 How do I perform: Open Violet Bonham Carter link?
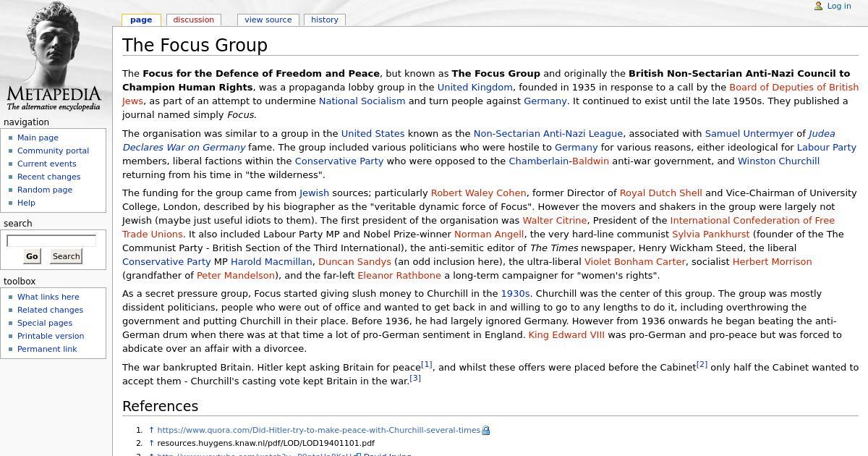[x=634, y=261]
